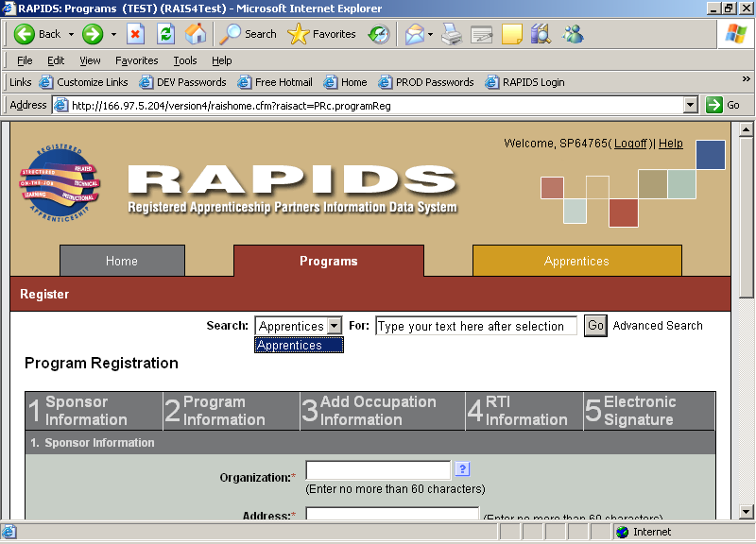Click the search Go button
Viewport: 756px width, 544px height.
pyautogui.click(x=595, y=326)
